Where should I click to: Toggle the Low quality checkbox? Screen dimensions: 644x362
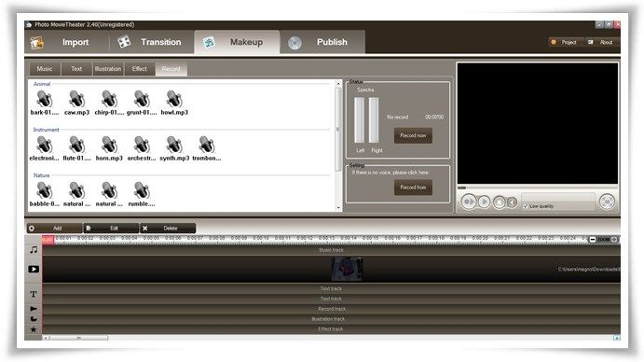[526, 206]
